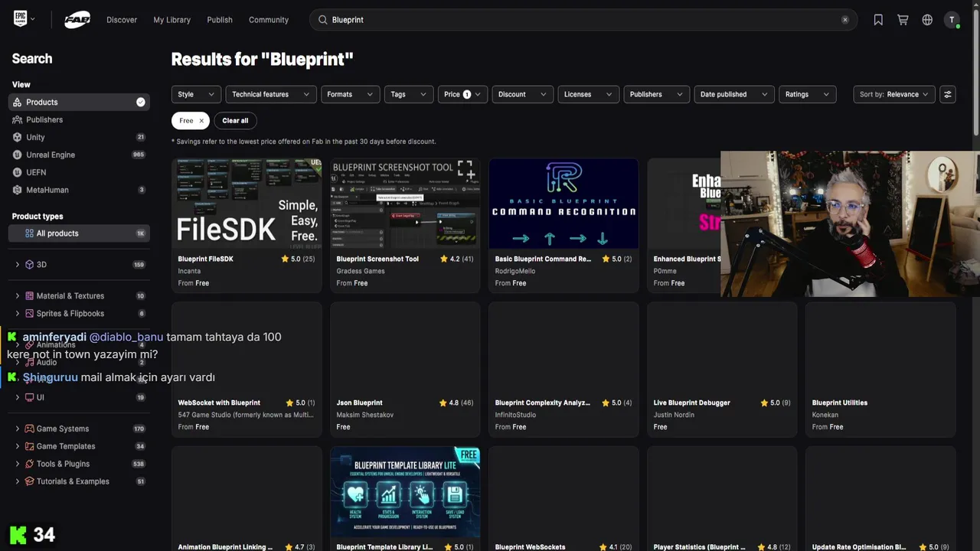Open the language globe icon
The height and width of the screenshot is (551, 980).
pyautogui.click(x=927, y=20)
